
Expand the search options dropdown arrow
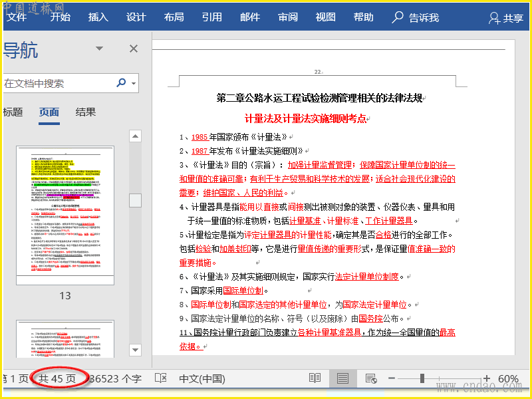[x=134, y=84]
